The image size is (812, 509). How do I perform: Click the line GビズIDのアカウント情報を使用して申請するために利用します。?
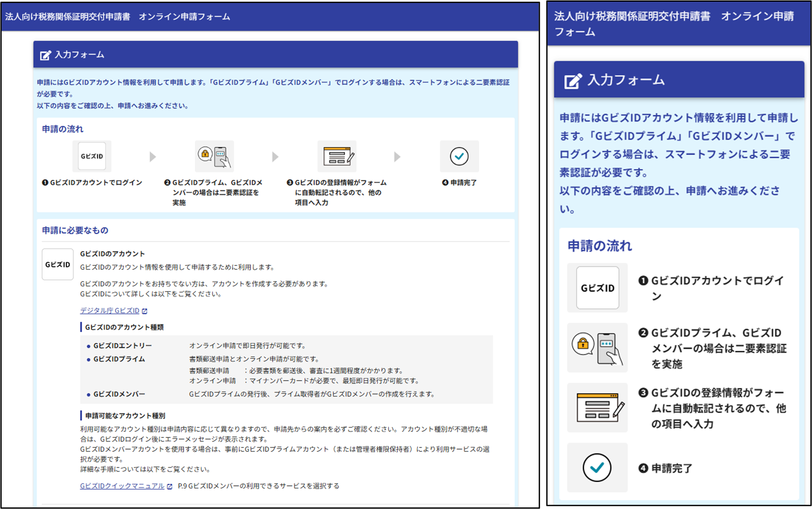177,267
